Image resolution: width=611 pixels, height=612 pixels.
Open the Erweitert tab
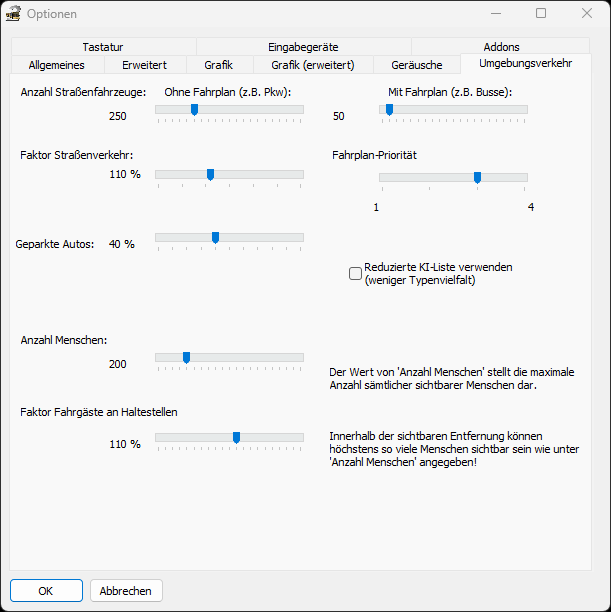coord(144,65)
